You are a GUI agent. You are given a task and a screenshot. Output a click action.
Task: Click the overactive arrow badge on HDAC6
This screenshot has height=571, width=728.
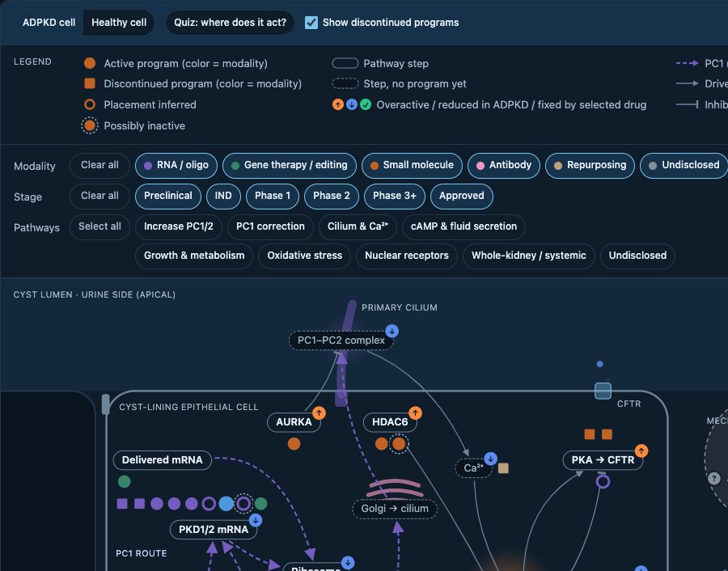(x=415, y=412)
